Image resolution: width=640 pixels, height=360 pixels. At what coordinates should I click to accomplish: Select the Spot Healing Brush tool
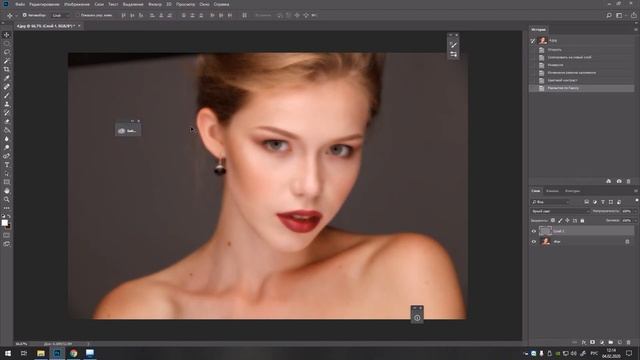pos(7,87)
